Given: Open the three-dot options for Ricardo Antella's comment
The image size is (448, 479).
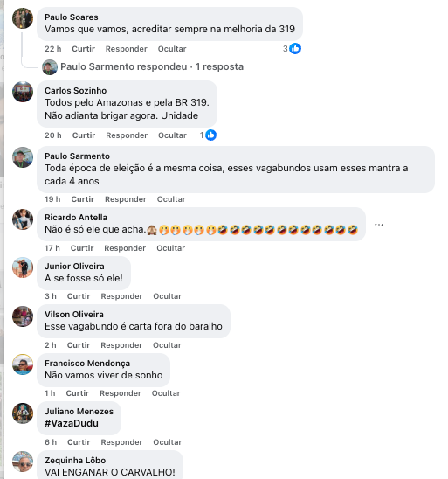Looking at the screenshot, I should 379,225.
